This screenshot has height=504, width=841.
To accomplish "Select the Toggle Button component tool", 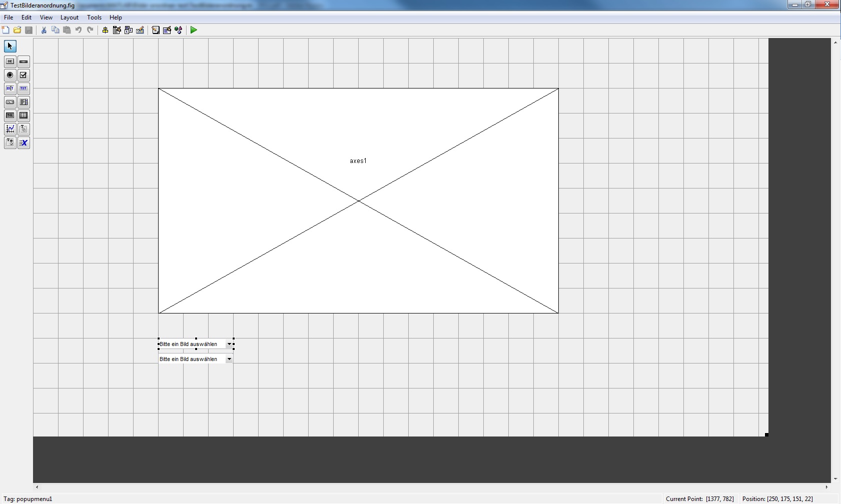I will coord(10,115).
